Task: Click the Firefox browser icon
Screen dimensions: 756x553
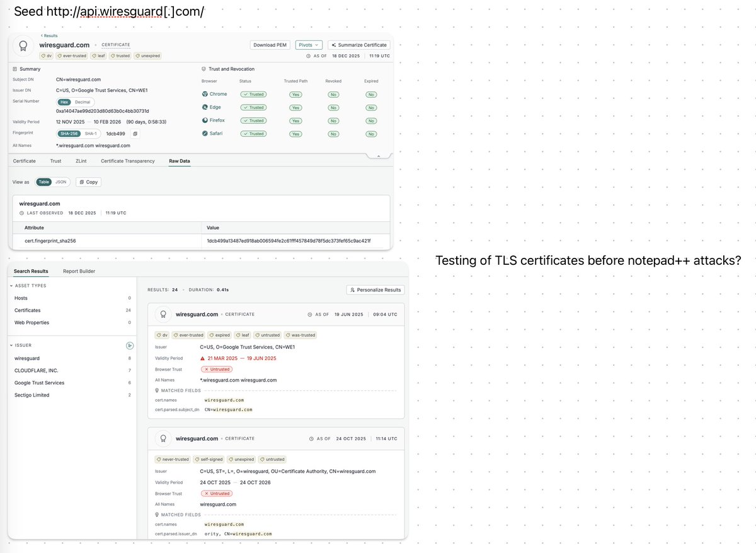Action: tap(205, 120)
